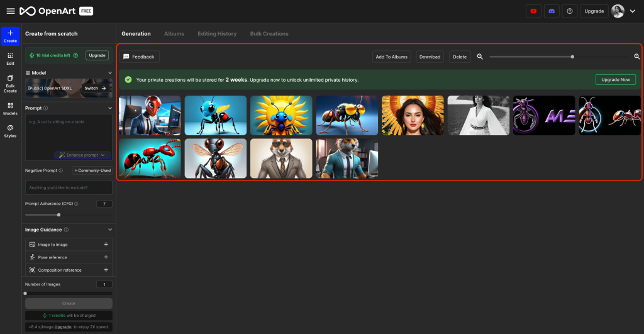The image size is (644, 334).
Task: Add an Image to Image guidance
Action: click(106, 244)
